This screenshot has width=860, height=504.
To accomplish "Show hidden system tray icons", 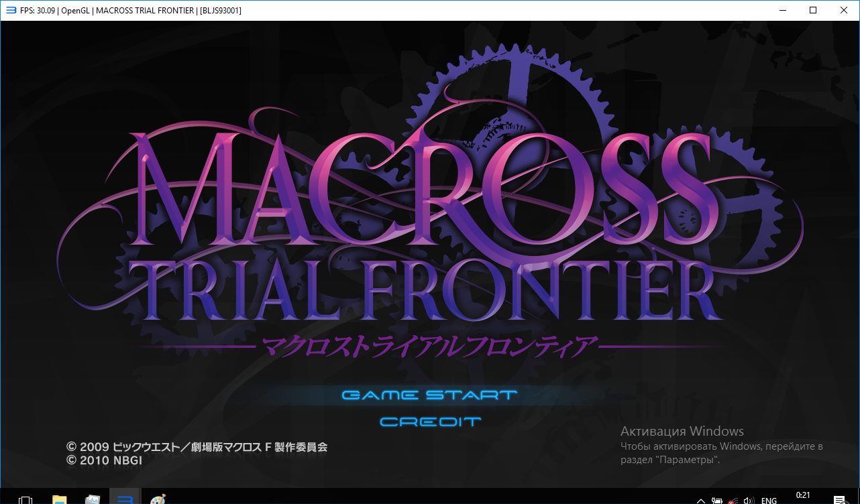I will point(701,501).
